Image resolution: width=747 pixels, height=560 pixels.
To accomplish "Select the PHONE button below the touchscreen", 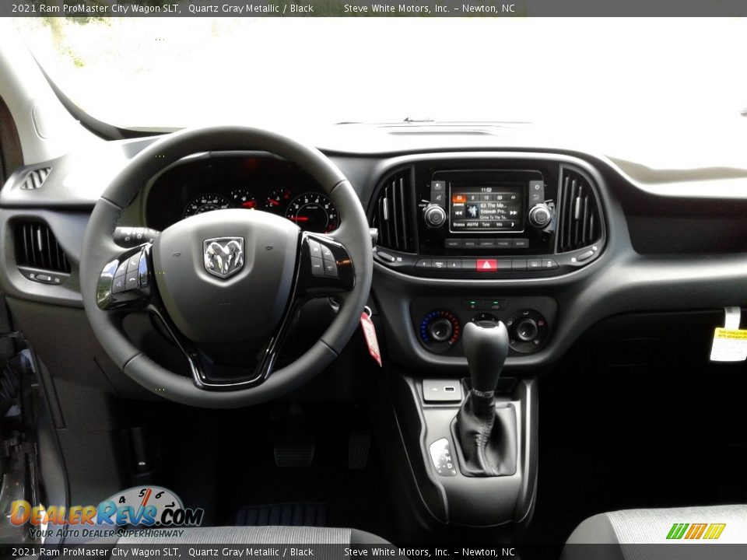I will (503, 243).
